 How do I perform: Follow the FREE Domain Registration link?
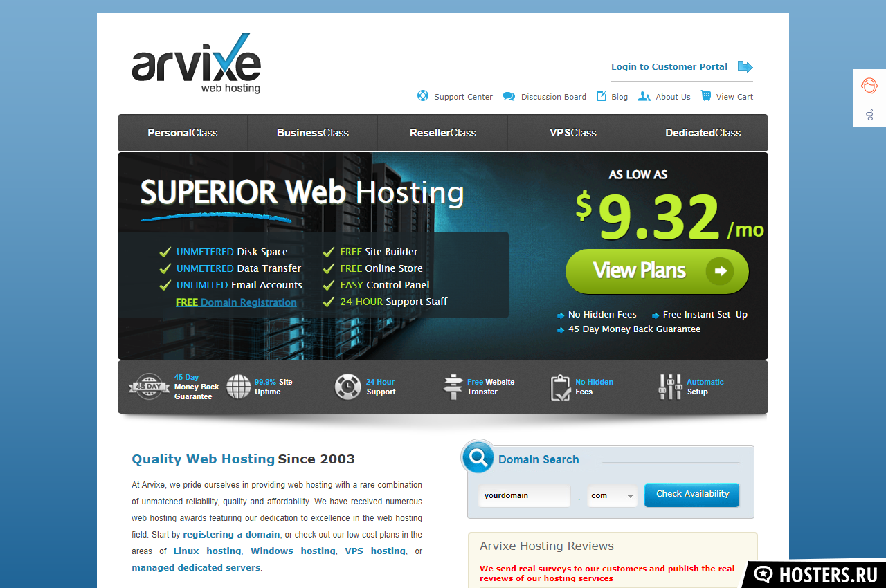pyautogui.click(x=236, y=302)
